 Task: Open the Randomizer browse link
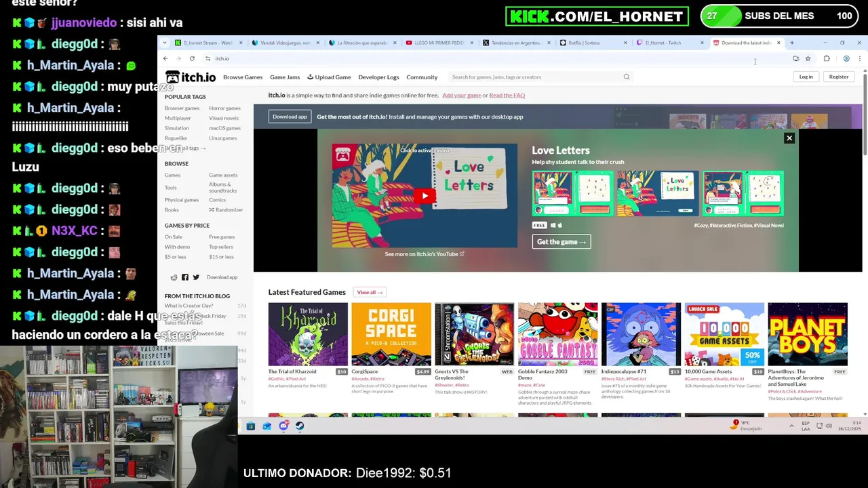click(226, 210)
